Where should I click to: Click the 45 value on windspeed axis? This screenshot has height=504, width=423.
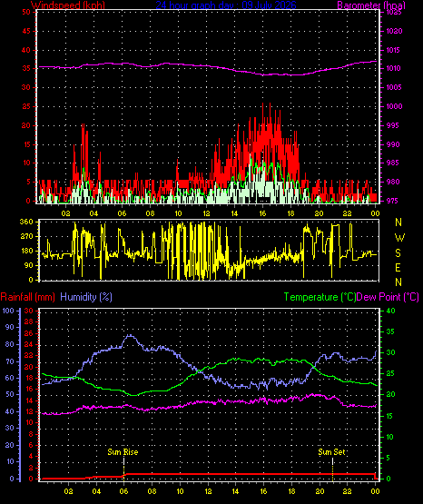[26, 31]
